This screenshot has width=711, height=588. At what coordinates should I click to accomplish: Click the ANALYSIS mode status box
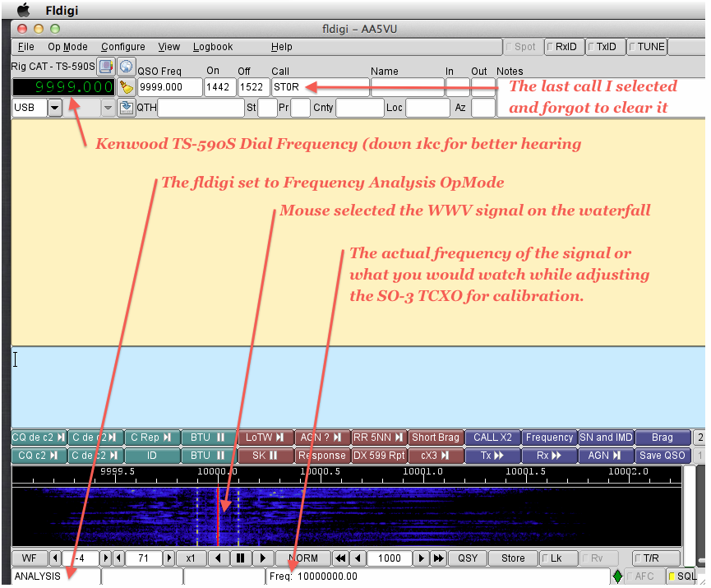pos(56,576)
